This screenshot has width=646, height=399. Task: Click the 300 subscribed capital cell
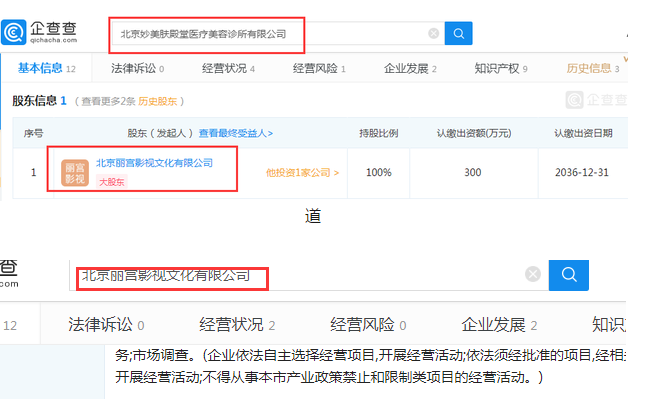pyautogui.click(x=473, y=172)
